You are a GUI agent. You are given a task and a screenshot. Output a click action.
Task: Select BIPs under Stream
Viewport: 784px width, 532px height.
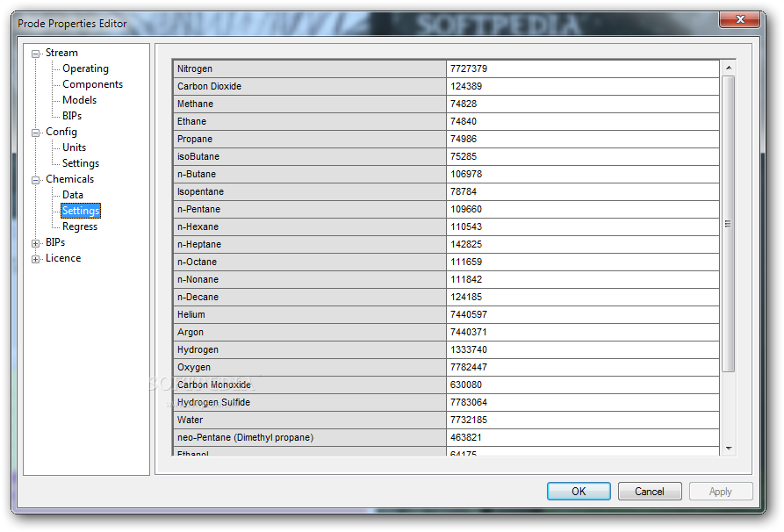click(72, 116)
